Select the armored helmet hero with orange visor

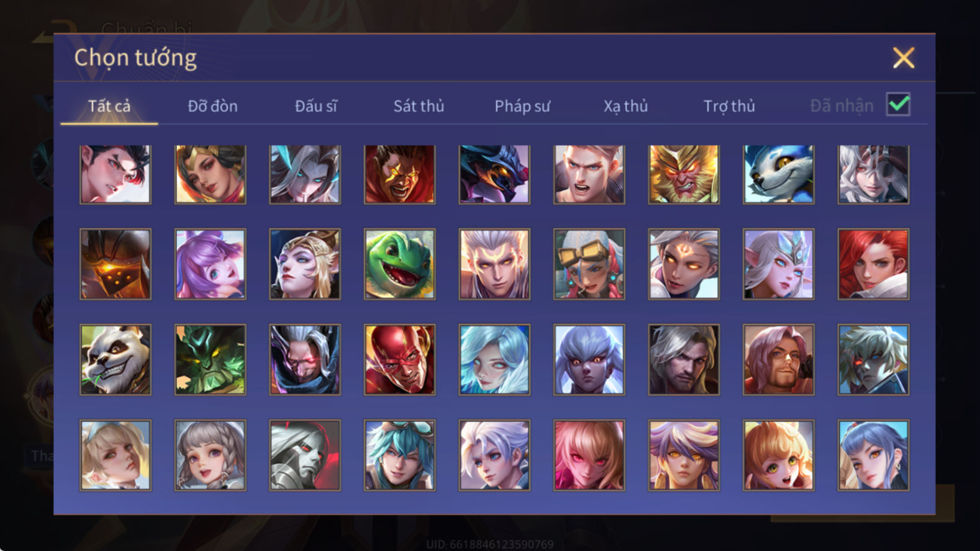click(x=116, y=264)
